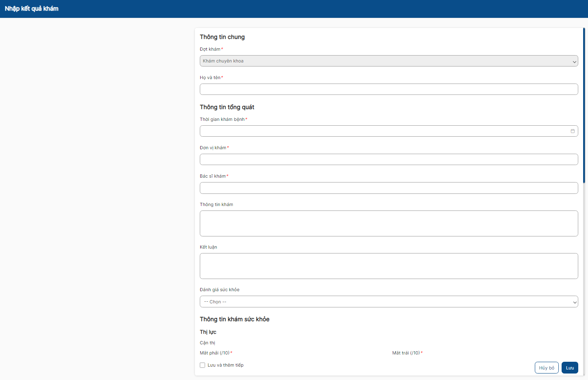Select the Thông tin tổng quát heading
The height and width of the screenshot is (380, 588).
pos(227,107)
